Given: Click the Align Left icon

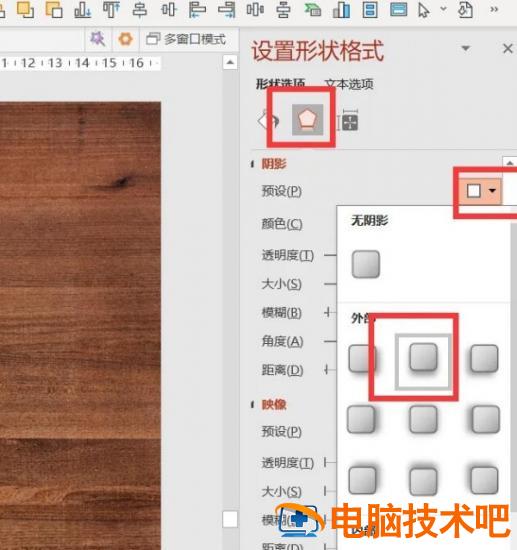Looking at the screenshot, I should pyautogui.click(x=197, y=9).
